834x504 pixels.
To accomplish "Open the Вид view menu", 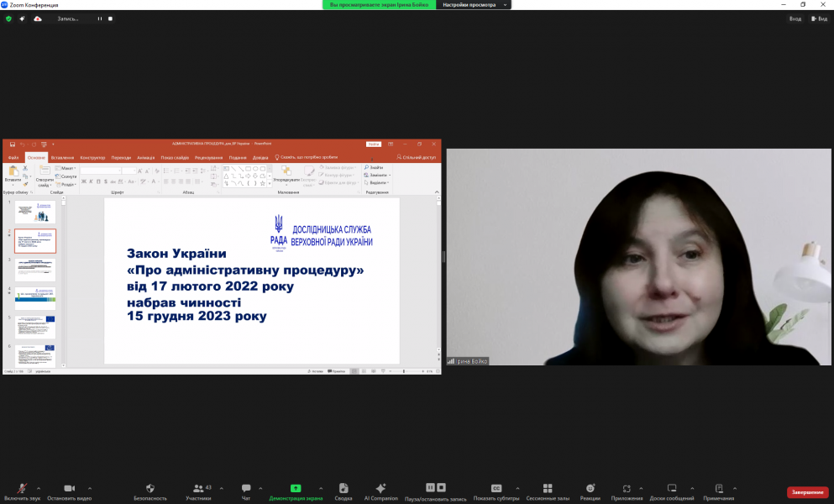I will point(818,18).
